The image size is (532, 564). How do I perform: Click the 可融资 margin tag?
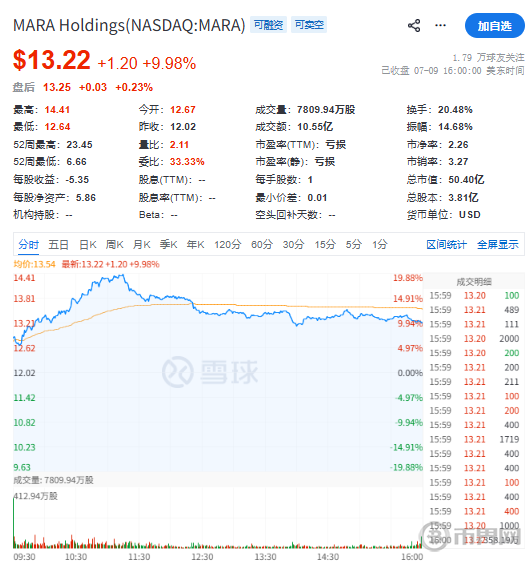pos(268,24)
